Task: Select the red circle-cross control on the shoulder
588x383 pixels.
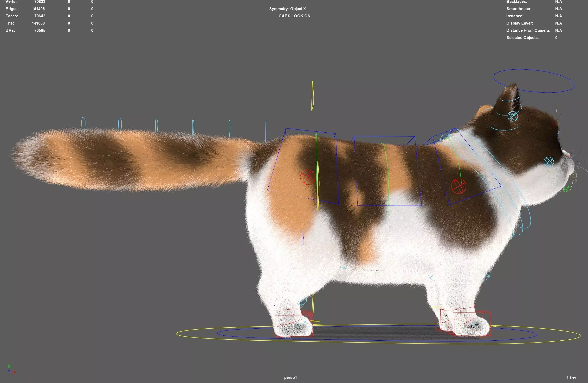Action: [459, 186]
